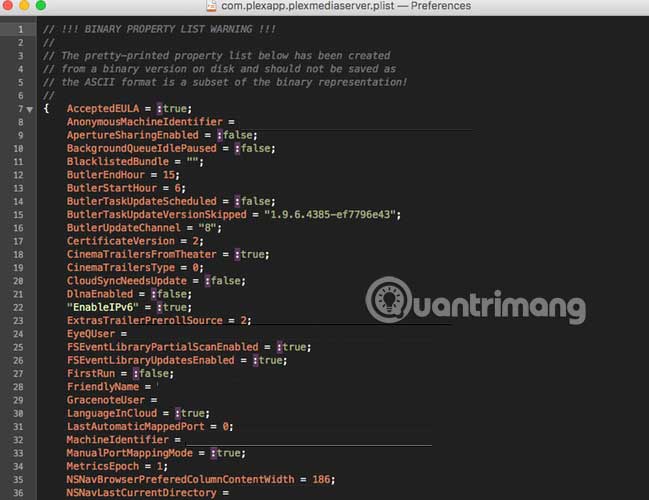Screen dimensions: 649x500
Task: Click the NSNavBrowserPreferedColumnContentWidth key
Action: (x=180, y=480)
